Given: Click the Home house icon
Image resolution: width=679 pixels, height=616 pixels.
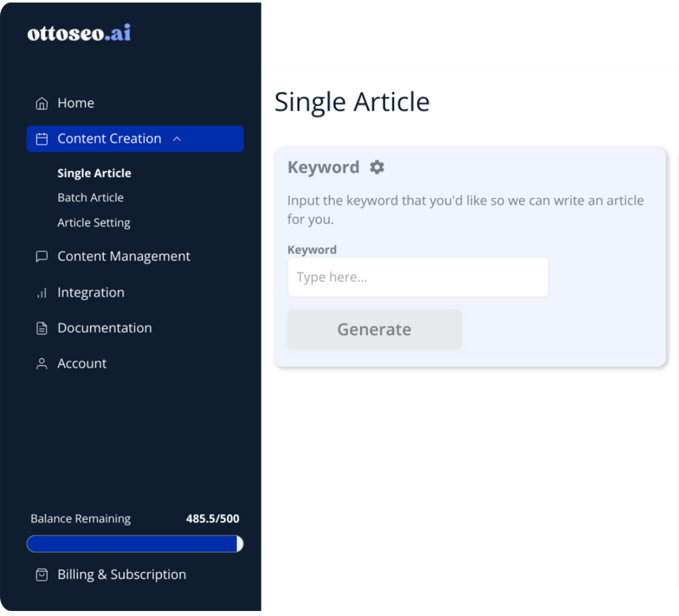Looking at the screenshot, I should click(x=42, y=103).
